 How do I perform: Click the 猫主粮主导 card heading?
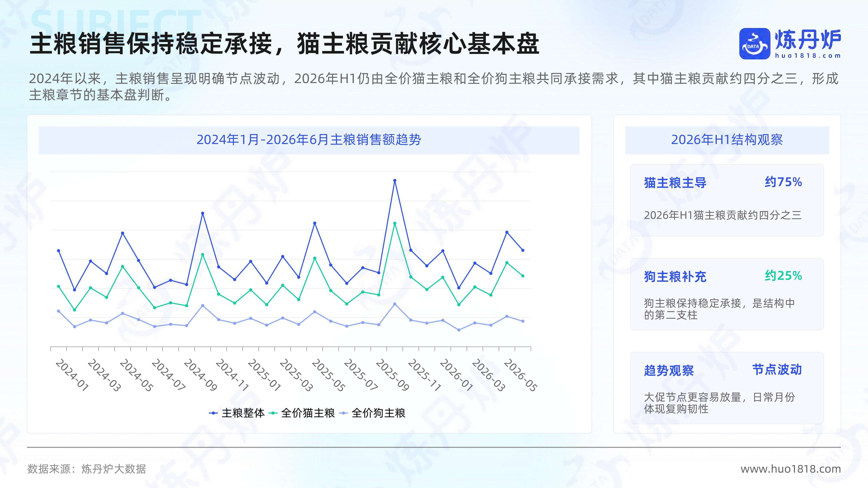pos(675,183)
